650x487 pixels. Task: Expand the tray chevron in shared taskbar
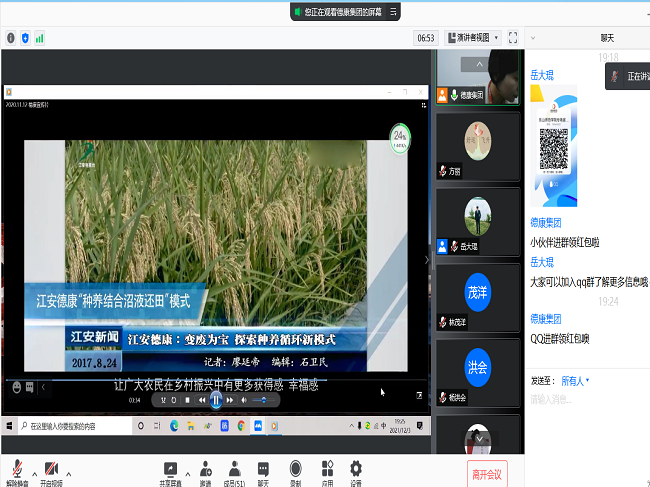click(x=352, y=426)
